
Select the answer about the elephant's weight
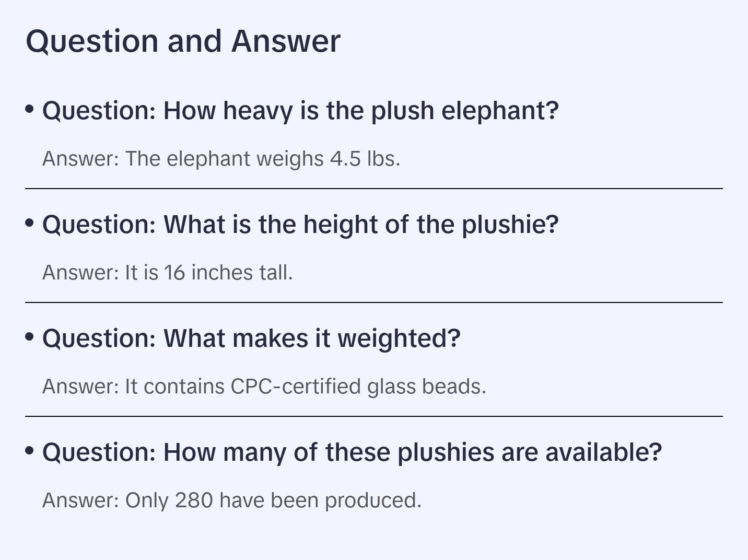pyautogui.click(x=221, y=159)
